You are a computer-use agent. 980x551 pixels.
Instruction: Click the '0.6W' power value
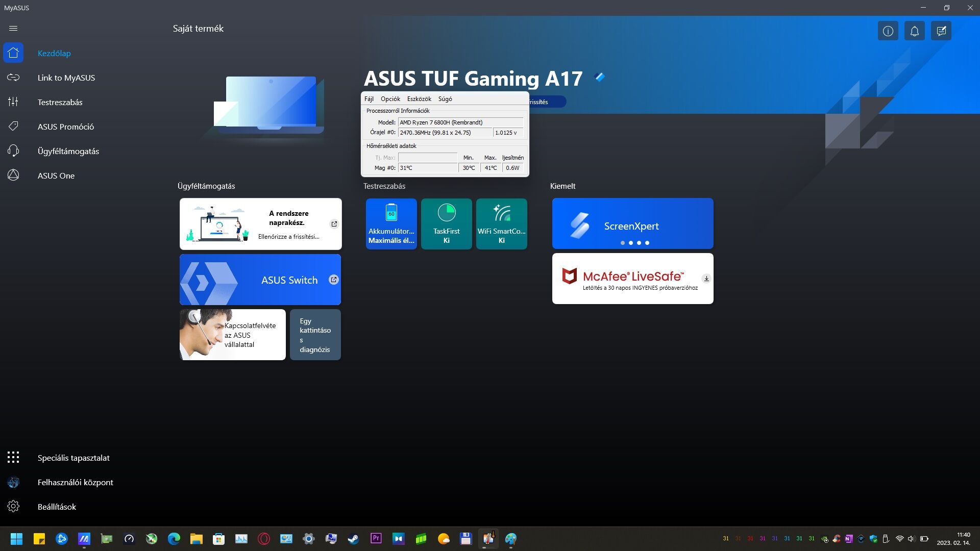513,168
